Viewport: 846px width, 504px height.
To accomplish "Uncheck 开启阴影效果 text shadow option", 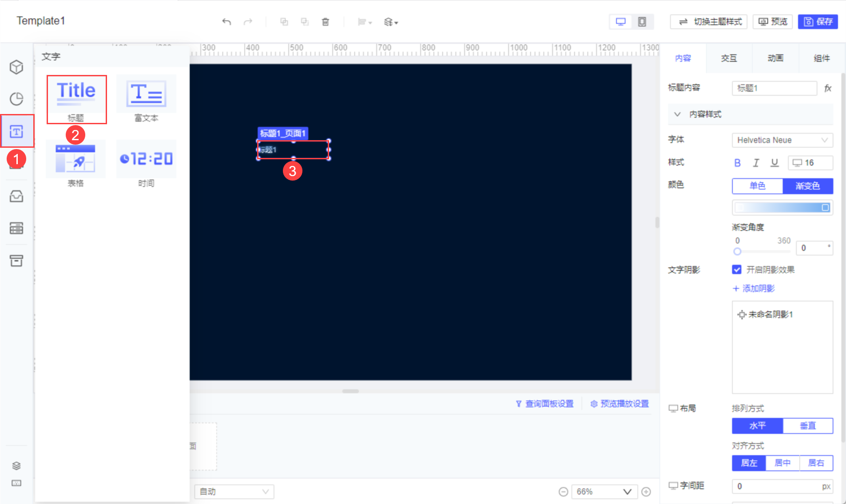I will point(737,269).
